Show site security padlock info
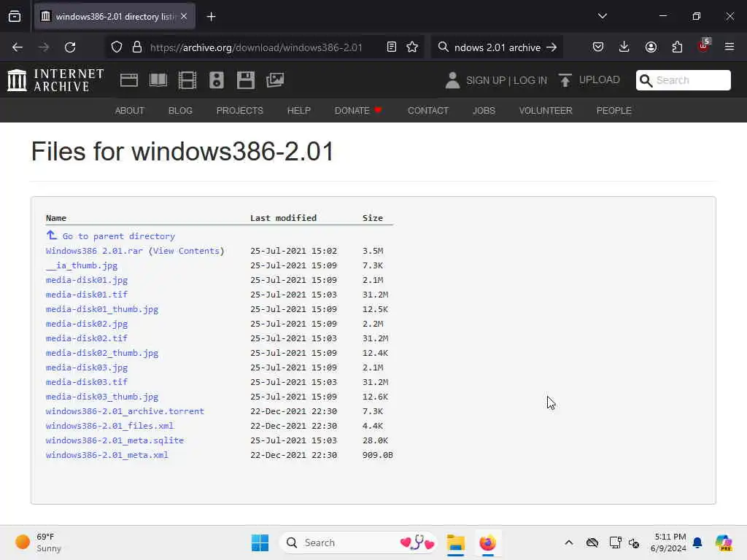747x560 pixels. pos(137,47)
